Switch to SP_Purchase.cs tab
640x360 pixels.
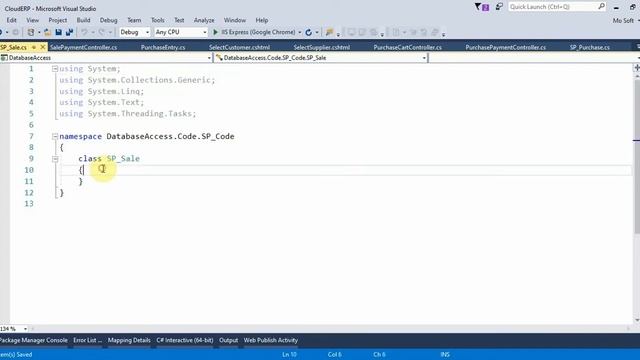coord(590,47)
